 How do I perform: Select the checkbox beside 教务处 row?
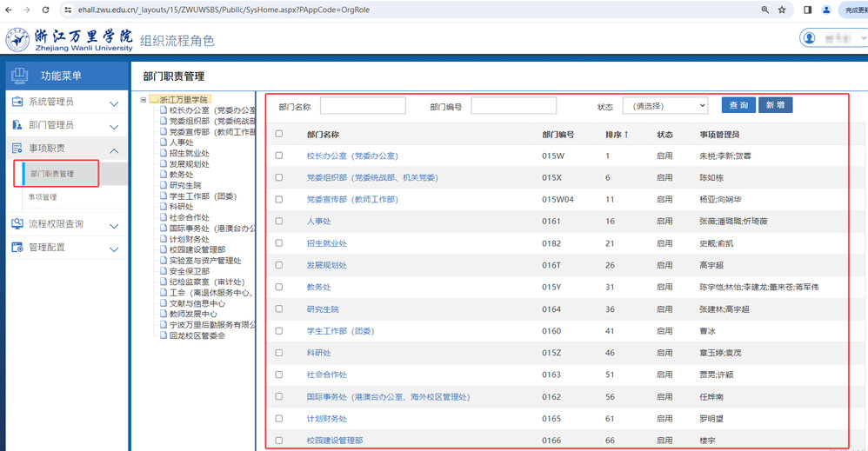(x=279, y=288)
